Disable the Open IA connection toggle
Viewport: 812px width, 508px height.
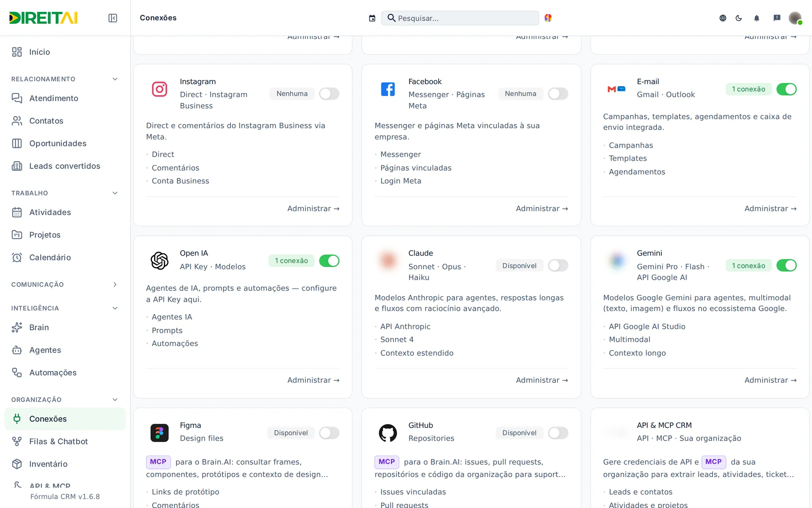[329, 261]
